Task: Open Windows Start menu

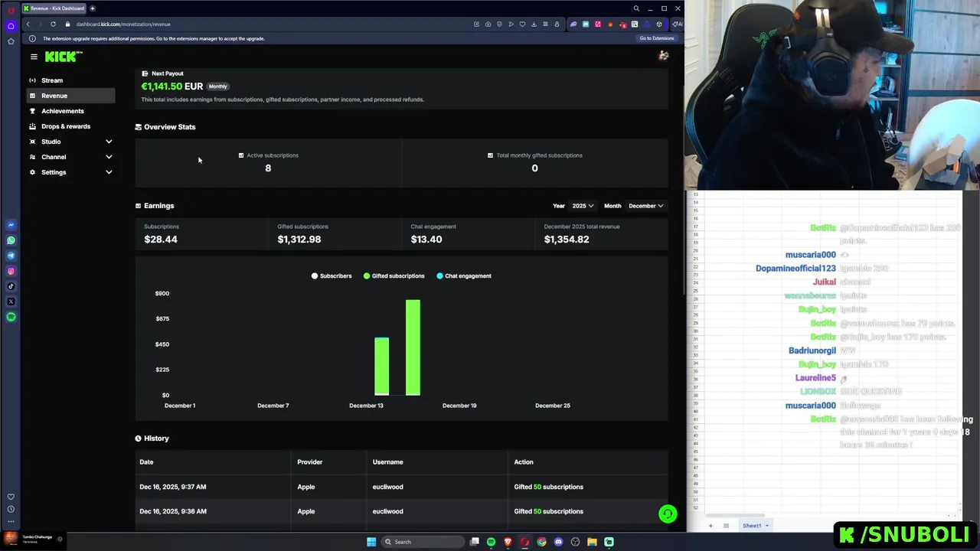Action: click(x=371, y=542)
